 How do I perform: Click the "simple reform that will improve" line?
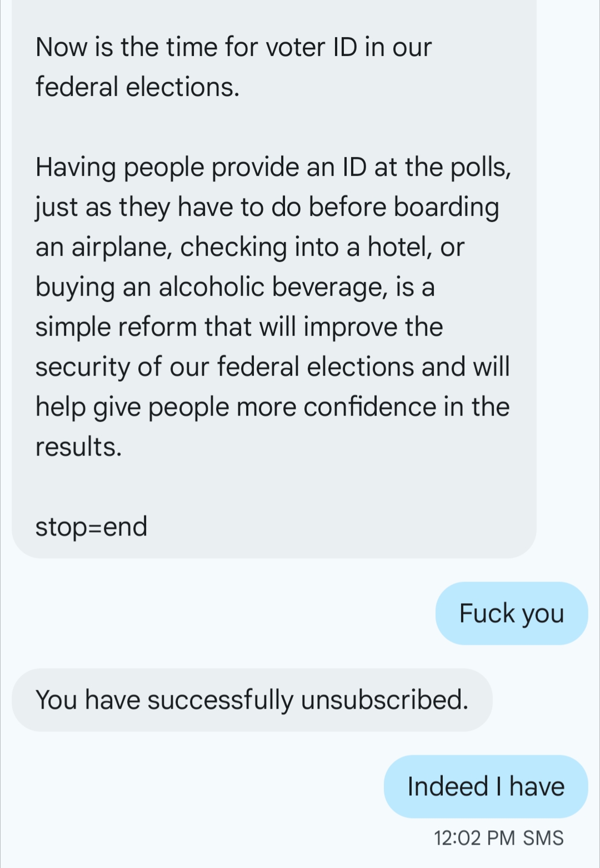[239, 327]
